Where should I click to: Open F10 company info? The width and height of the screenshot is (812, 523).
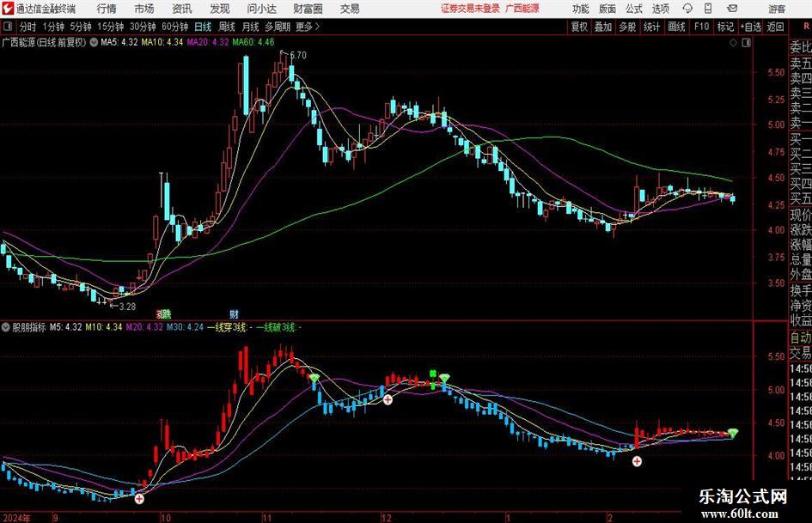[701, 27]
